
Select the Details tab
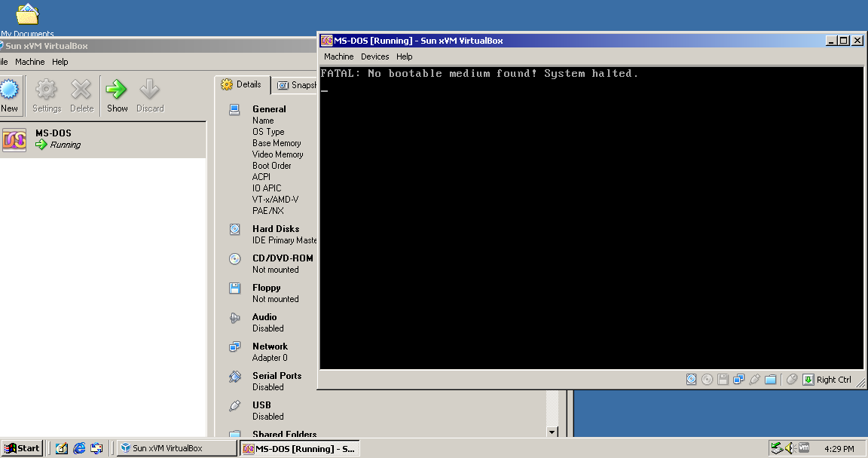coord(242,84)
